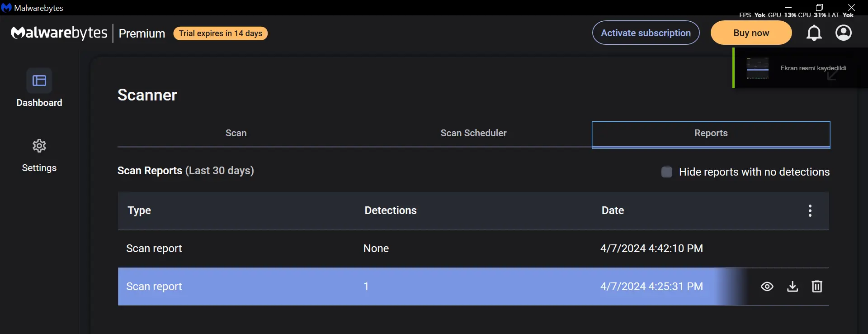Viewport: 868px width, 334px height.
Task: Open the three-dot table options menu
Action: pos(810,210)
